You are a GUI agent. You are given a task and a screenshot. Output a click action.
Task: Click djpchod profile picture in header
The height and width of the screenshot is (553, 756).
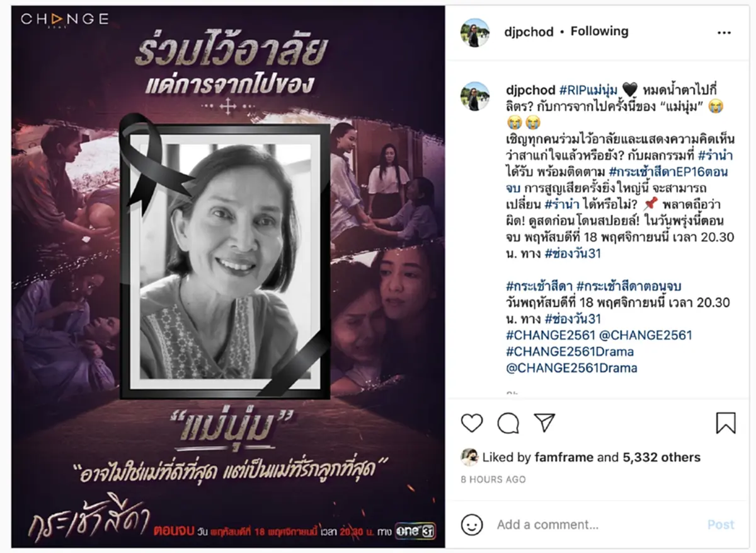[475, 32]
